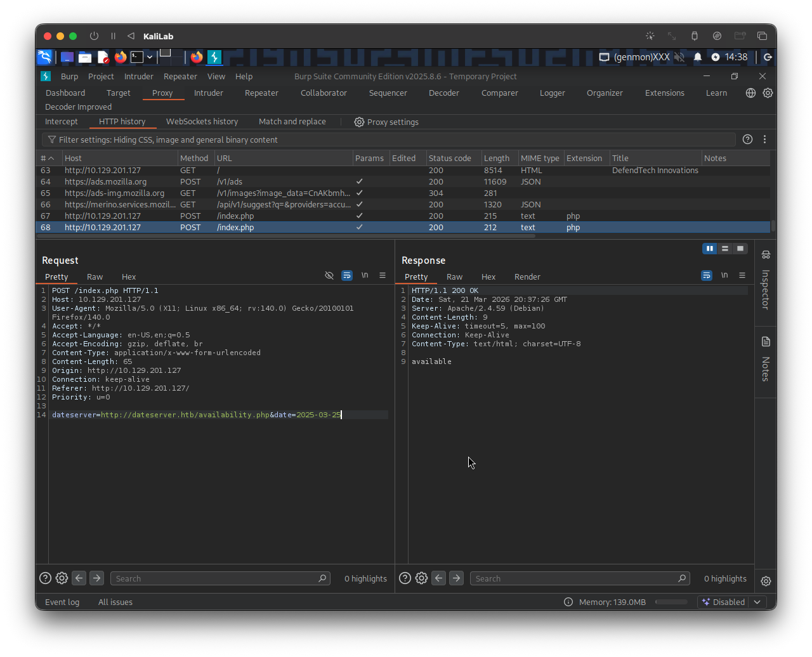Image resolution: width=812 pixels, height=657 pixels.
Task: Click the settings gear near the globe icon
Action: click(x=768, y=93)
